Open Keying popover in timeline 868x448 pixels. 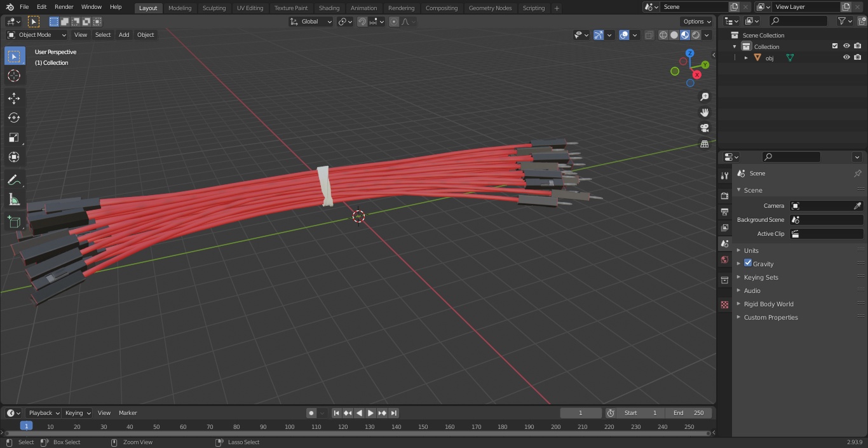78,413
